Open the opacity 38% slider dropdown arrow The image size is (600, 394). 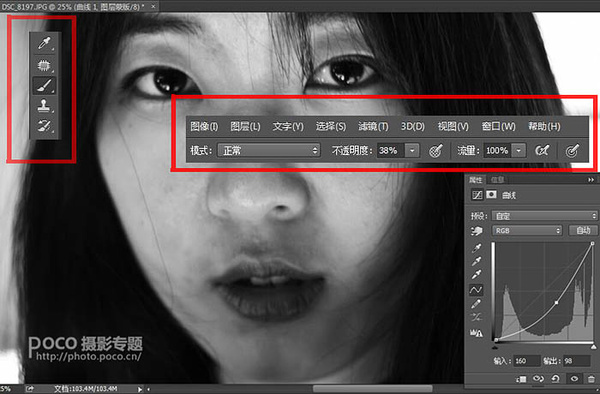[412, 151]
